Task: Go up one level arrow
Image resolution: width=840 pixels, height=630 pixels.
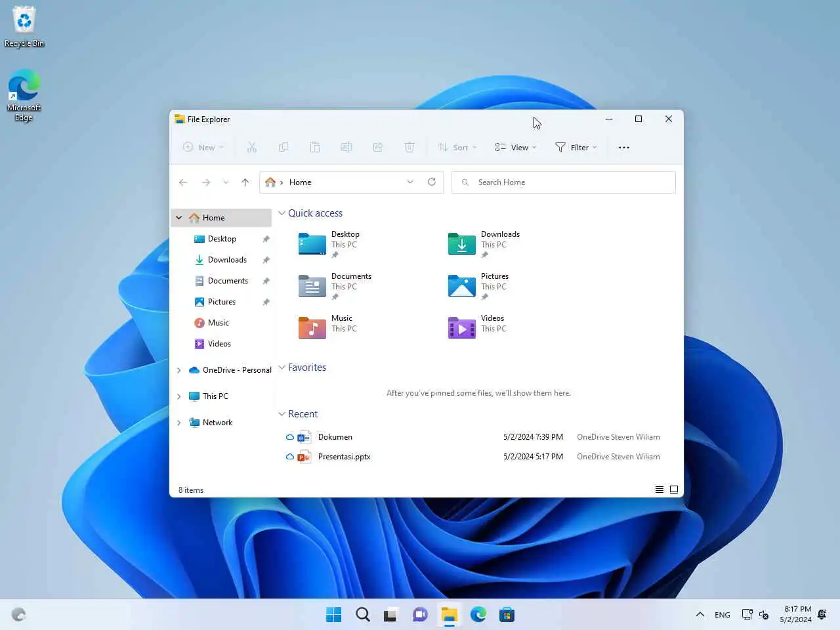Action: click(245, 182)
